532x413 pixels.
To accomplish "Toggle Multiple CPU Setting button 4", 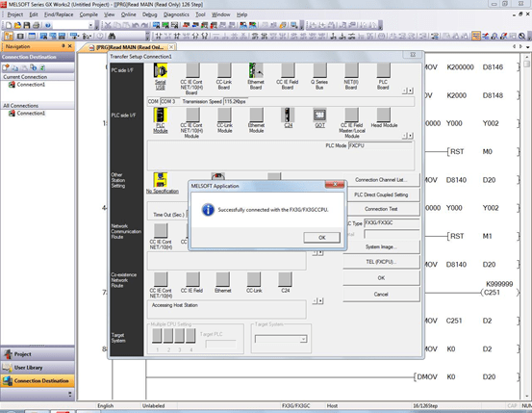I will click(190, 336).
